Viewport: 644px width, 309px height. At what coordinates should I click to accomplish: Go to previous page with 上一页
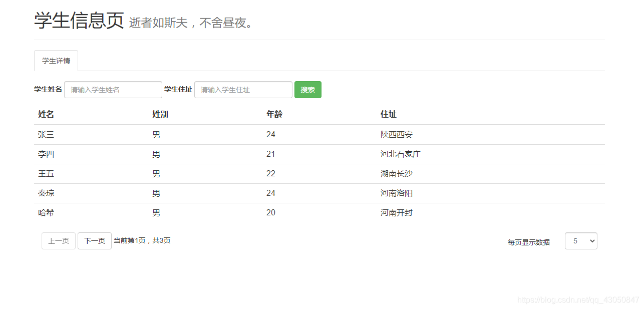pos(59,241)
